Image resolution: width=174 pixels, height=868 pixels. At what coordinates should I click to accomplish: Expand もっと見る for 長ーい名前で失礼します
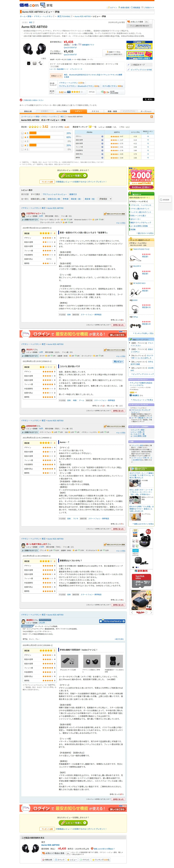pyautogui.click(x=121, y=551)
